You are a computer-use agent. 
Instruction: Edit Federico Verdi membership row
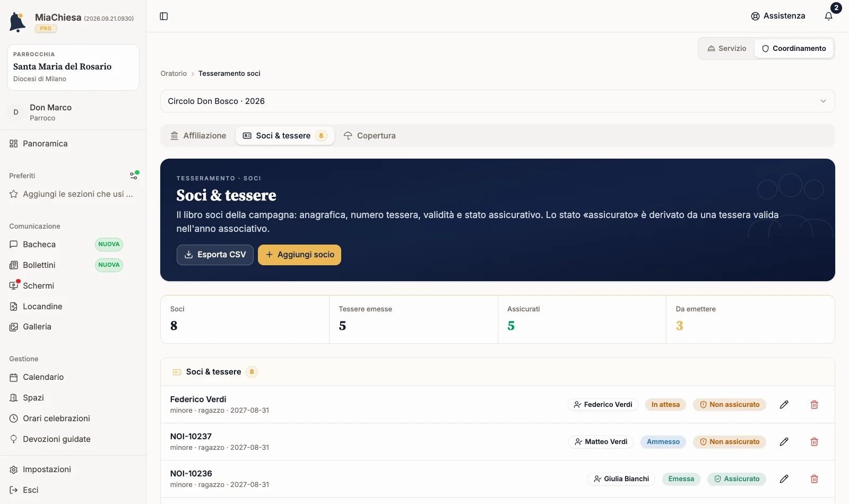[x=784, y=405]
